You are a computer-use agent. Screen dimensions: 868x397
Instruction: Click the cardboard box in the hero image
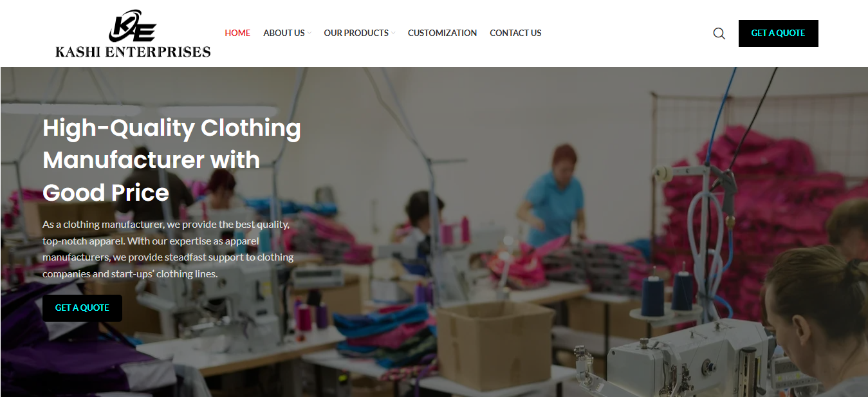pos(495,345)
